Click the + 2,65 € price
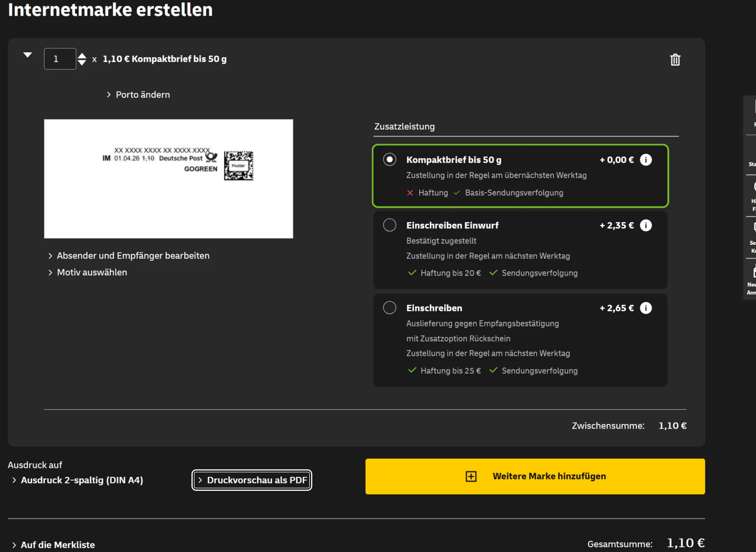Image resolution: width=756 pixels, height=552 pixels. point(617,308)
